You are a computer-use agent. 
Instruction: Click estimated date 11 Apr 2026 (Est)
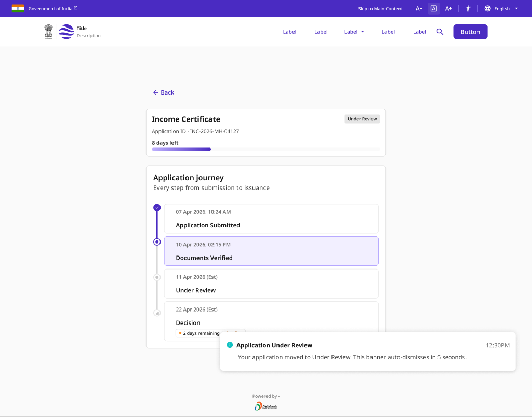pyautogui.click(x=196, y=277)
